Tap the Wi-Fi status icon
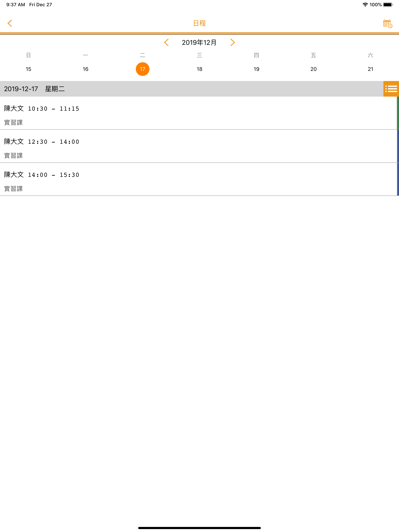 tap(365, 4)
